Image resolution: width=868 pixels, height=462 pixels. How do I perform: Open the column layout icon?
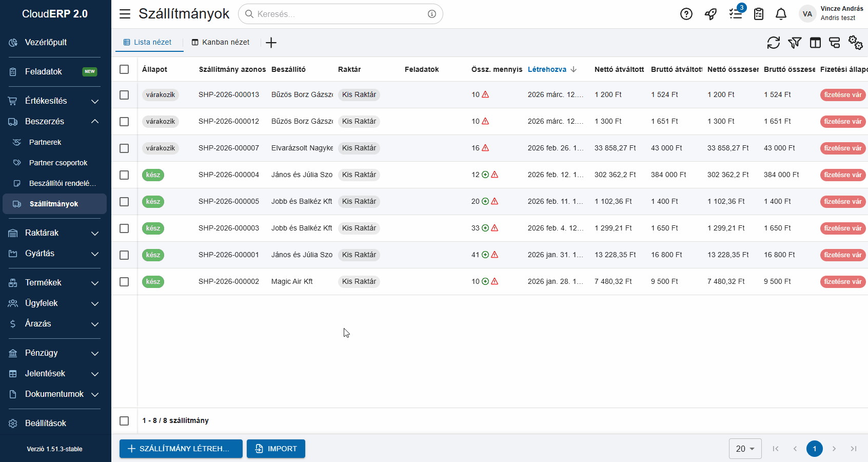815,43
